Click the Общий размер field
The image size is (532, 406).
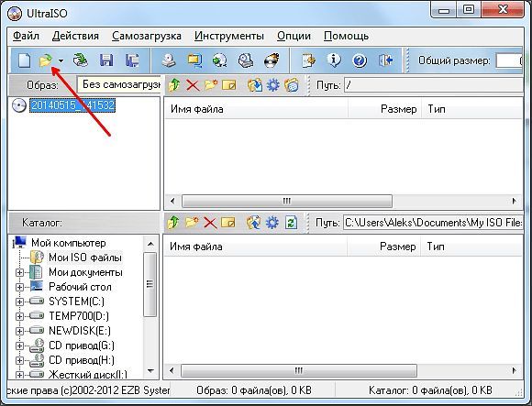509,60
